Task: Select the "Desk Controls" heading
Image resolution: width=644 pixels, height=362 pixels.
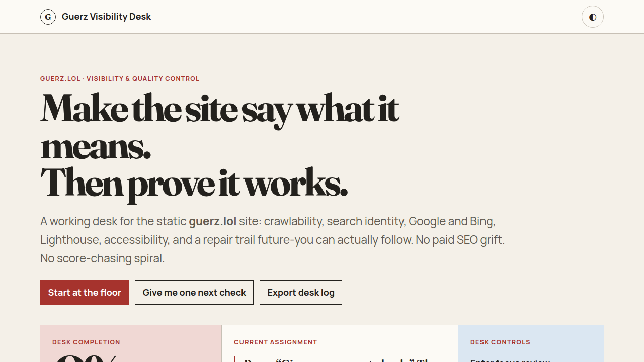Action: [500, 342]
